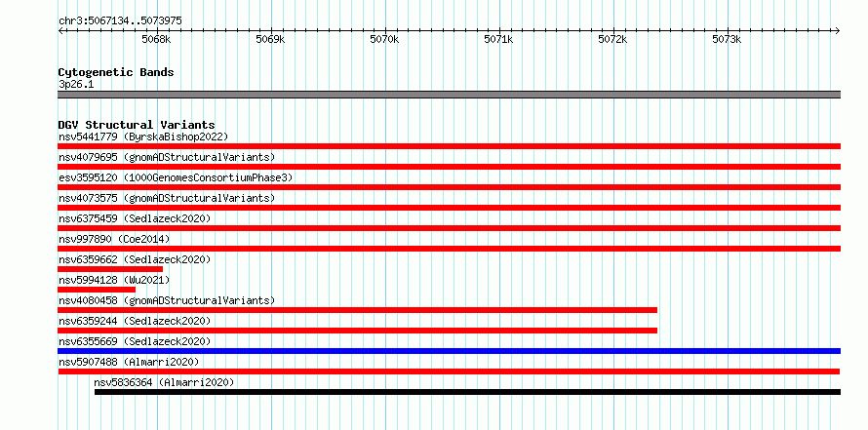Image resolution: width=868 pixels, height=430 pixels.
Task: Open variant nsv5441779 (ByrskaBishop2022) label
Action: [x=143, y=137]
